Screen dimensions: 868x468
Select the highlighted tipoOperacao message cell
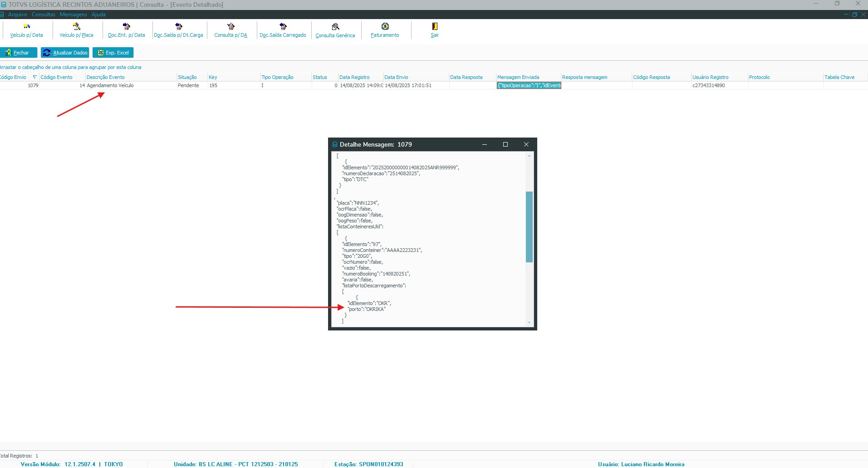click(529, 85)
